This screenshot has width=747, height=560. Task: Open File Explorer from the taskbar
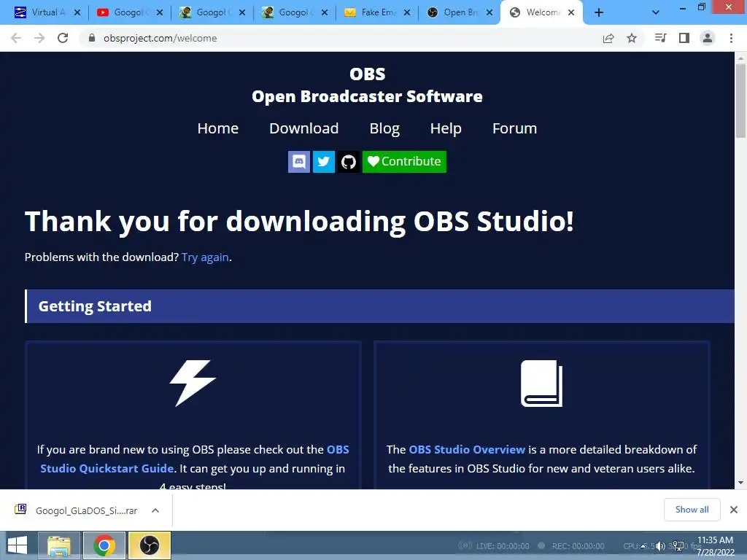click(x=59, y=545)
